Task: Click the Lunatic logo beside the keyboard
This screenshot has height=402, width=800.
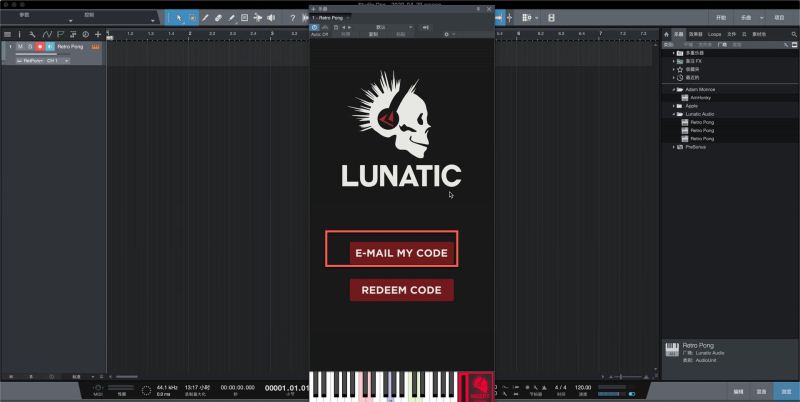Action: pyautogui.click(x=479, y=387)
